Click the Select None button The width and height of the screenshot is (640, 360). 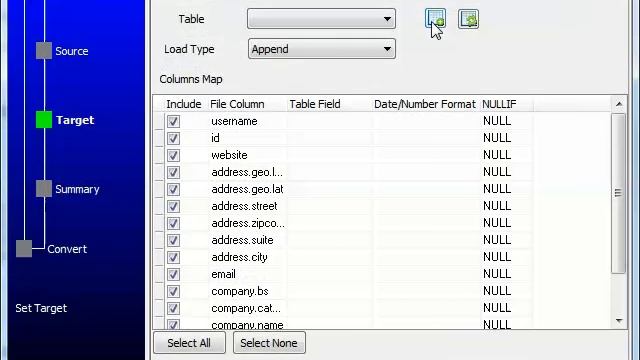point(269,343)
